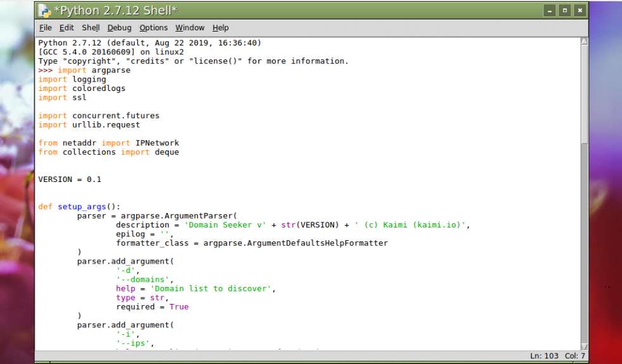Viewport: 622px width, 364px height.
Task: Click the copyright/credits information line
Action: [194, 61]
